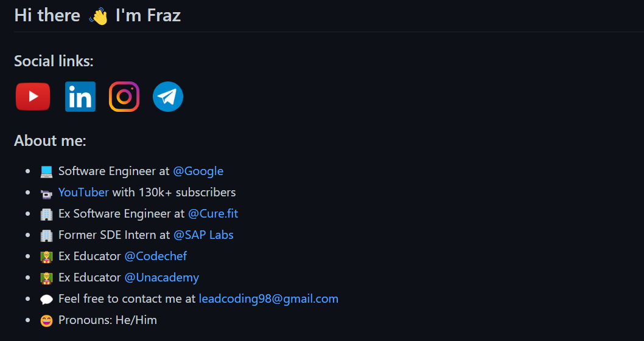This screenshot has height=341, width=644.
Task: Click the grinning emoji beside Pronouns
Action: tap(46, 320)
